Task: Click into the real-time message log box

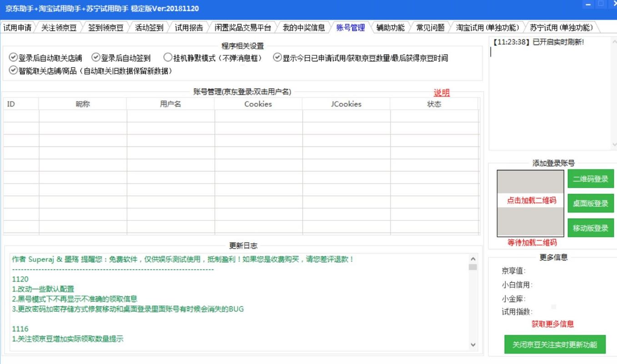Action: tap(550, 93)
